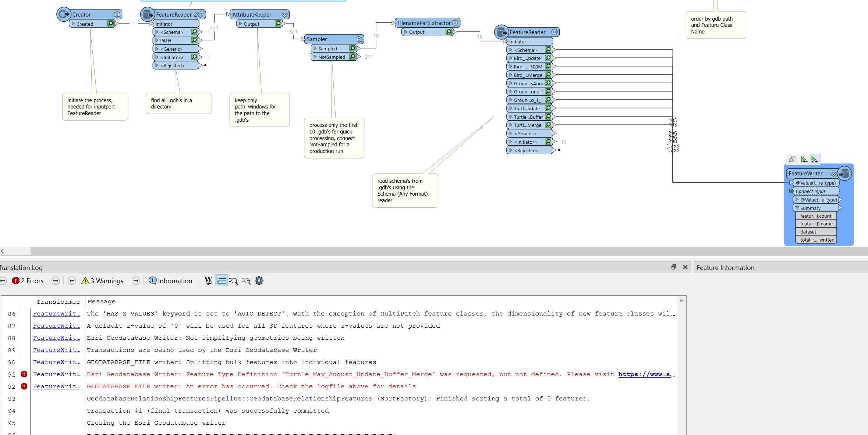Open FilenamePartExtractor parameters gear icon
The width and height of the screenshot is (868, 435).
(x=455, y=23)
